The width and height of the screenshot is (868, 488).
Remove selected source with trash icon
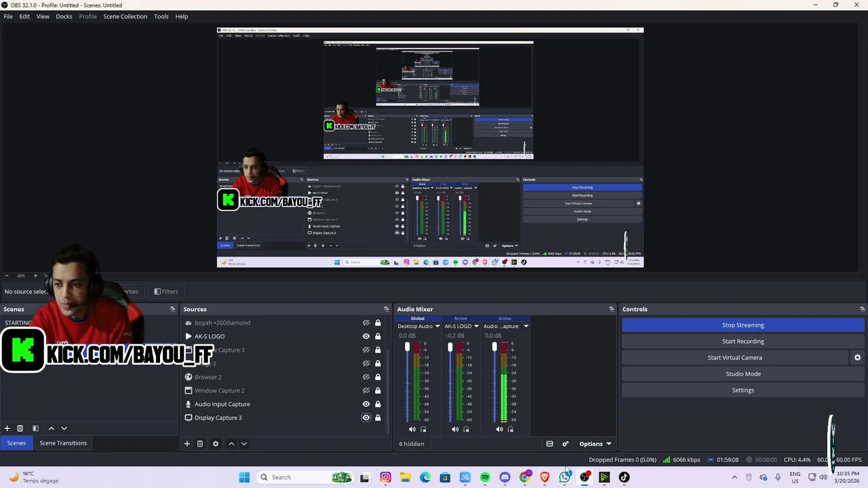tap(200, 444)
